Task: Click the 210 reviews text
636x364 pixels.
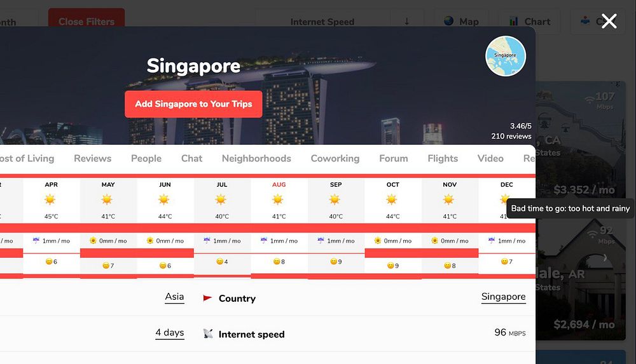Action: 511,136
